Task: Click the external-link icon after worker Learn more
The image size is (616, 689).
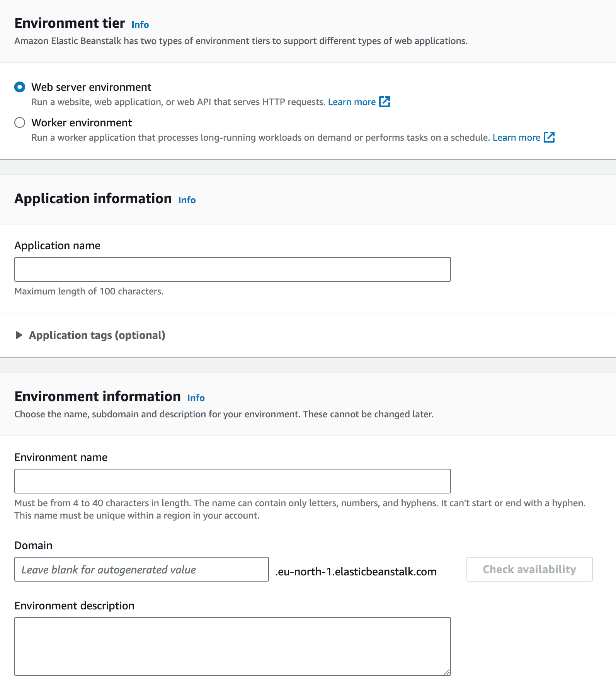Action: (x=550, y=137)
